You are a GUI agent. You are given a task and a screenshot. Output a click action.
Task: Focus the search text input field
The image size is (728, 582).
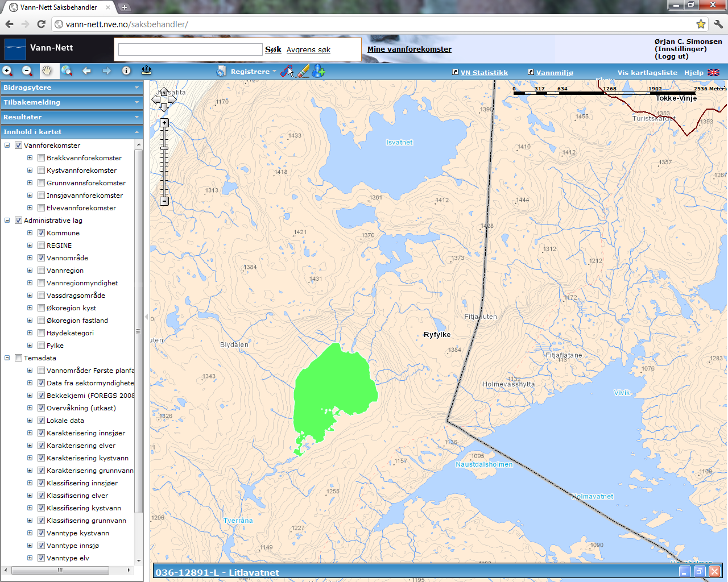[190, 49]
